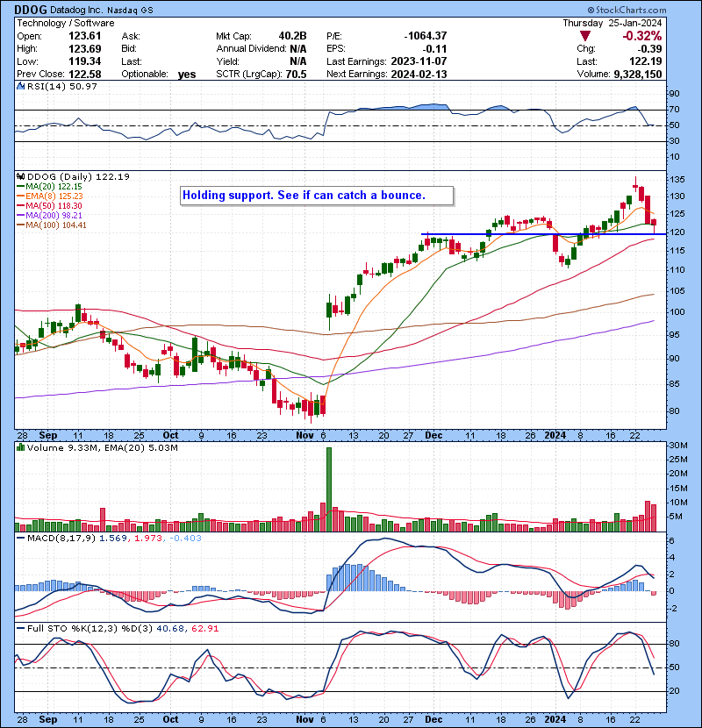Image resolution: width=702 pixels, height=728 pixels.
Task: Select the P/E value -1064.37
Action: click(x=425, y=36)
